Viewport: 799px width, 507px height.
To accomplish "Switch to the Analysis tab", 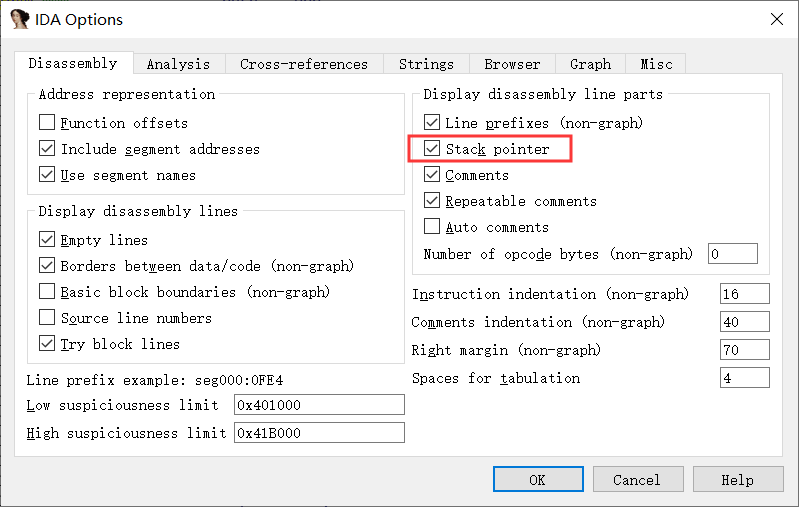I will click(178, 64).
